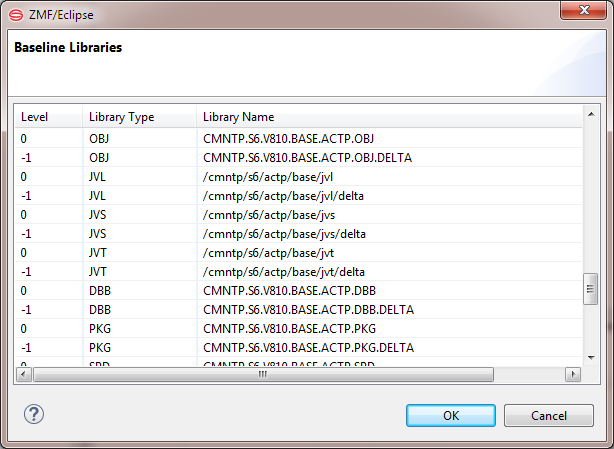This screenshot has height=449, width=614.
Task: Select library /cmntp/s6/actp/base/jvs/delta
Action: (x=298, y=234)
